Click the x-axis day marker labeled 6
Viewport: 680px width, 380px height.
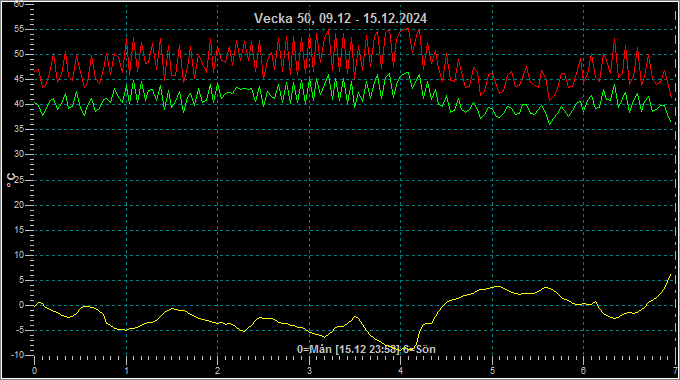click(x=583, y=371)
